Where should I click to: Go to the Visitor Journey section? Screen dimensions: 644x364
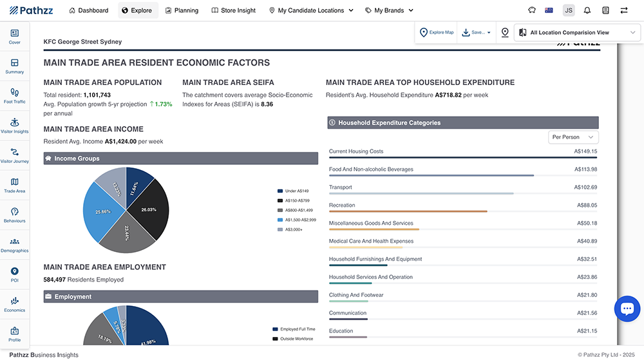[14, 155]
